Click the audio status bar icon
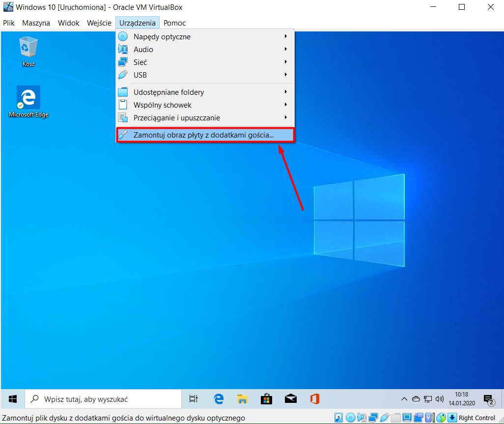Image resolution: width=504 pixels, height=424 pixels. click(x=362, y=418)
